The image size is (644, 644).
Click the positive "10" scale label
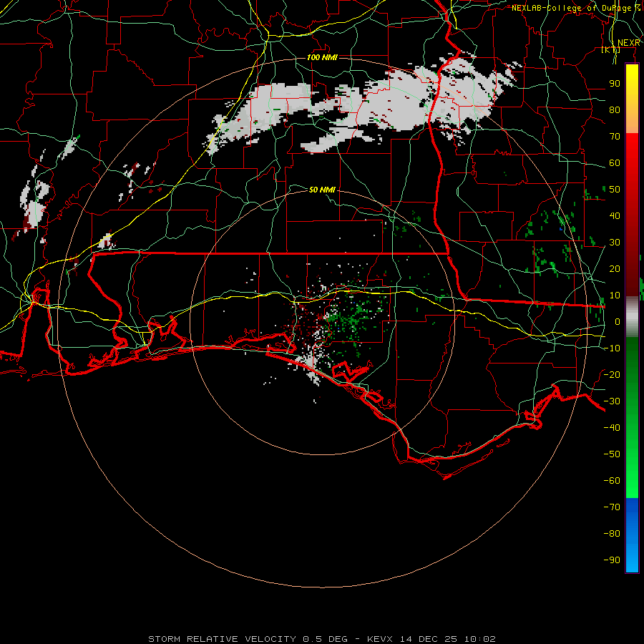pos(615,296)
